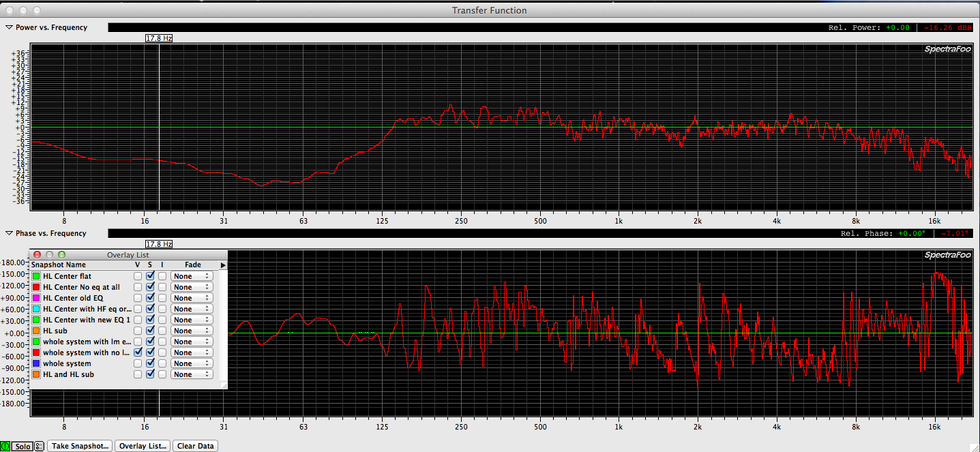The width and height of the screenshot is (980, 452).
Task: Open Fade dropdown for HL Center flat
Action: [192, 276]
